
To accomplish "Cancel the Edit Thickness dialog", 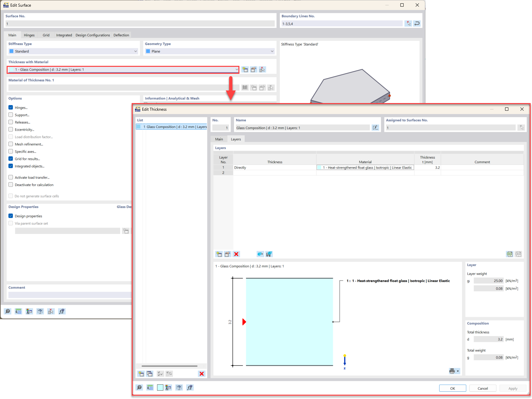I will click(482, 388).
